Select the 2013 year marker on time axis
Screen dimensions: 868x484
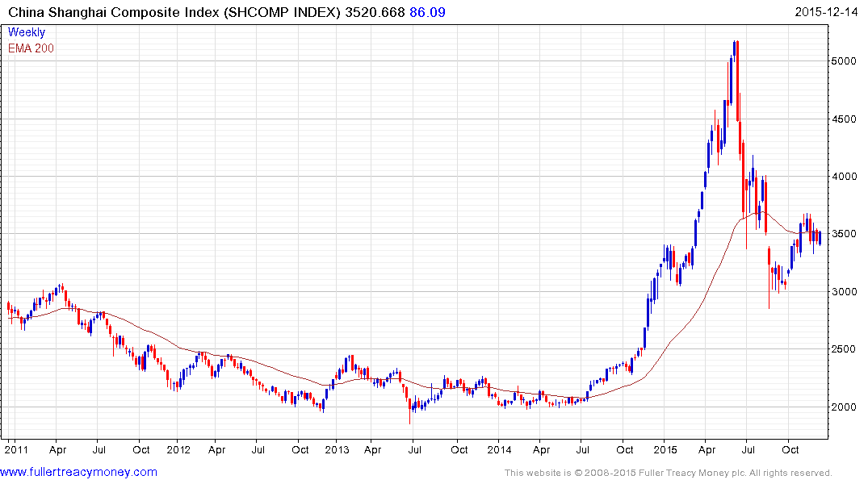(338, 449)
